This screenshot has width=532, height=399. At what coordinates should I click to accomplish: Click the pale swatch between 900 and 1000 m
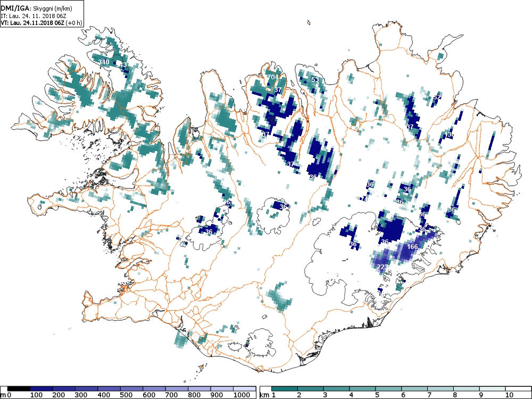coord(222,389)
